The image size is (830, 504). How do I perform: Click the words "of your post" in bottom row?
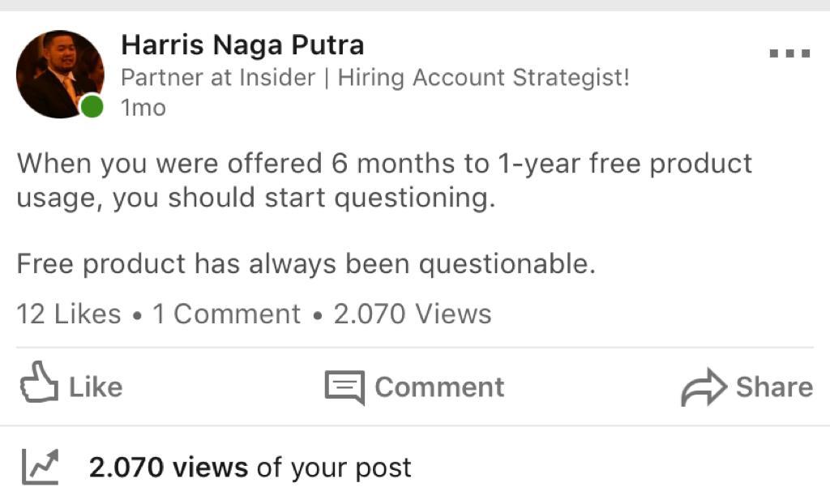tap(334, 468)
